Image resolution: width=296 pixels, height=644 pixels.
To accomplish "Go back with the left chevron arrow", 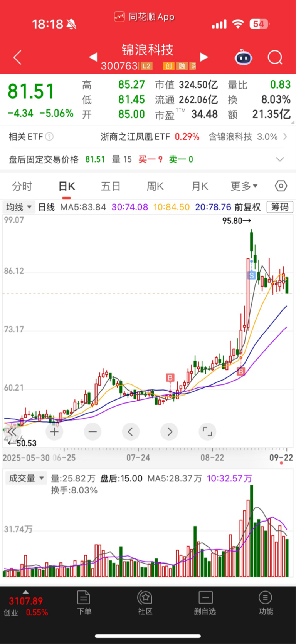I will 17,58.
